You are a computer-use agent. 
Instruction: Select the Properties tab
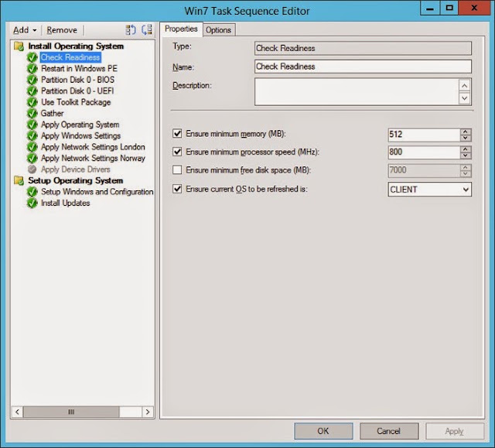pyautogui.click(x=181, y=29)
